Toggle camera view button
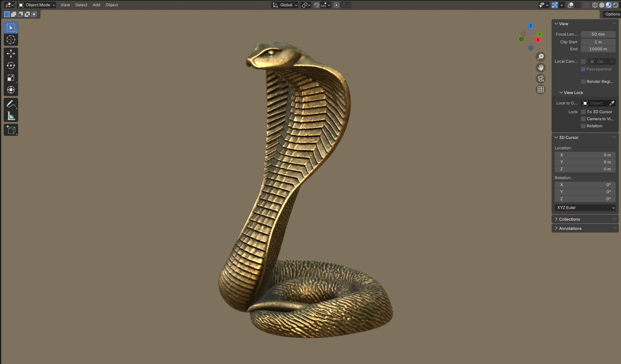 tap(541, 79)
